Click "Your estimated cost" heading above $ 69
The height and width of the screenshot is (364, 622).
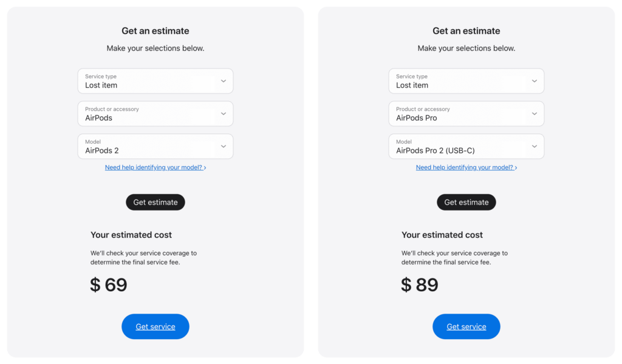point(131,235)
